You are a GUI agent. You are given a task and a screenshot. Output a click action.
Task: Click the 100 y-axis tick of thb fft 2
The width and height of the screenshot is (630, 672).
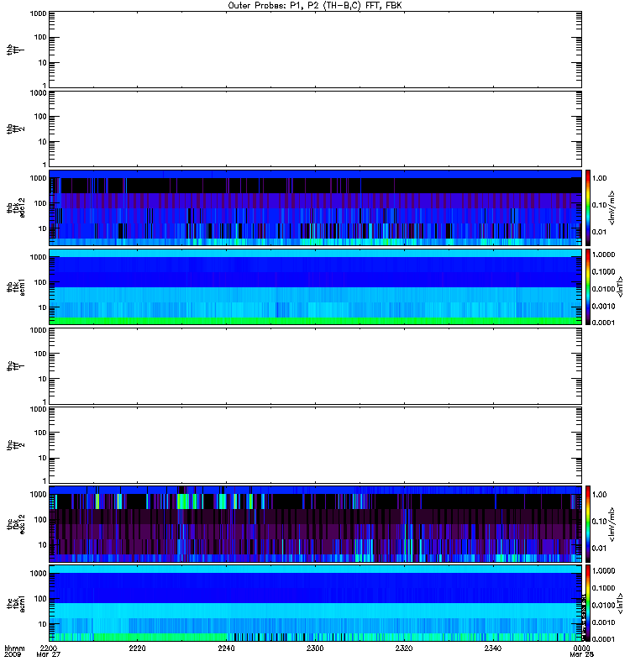pyautogui.click(x=40, y=117)
